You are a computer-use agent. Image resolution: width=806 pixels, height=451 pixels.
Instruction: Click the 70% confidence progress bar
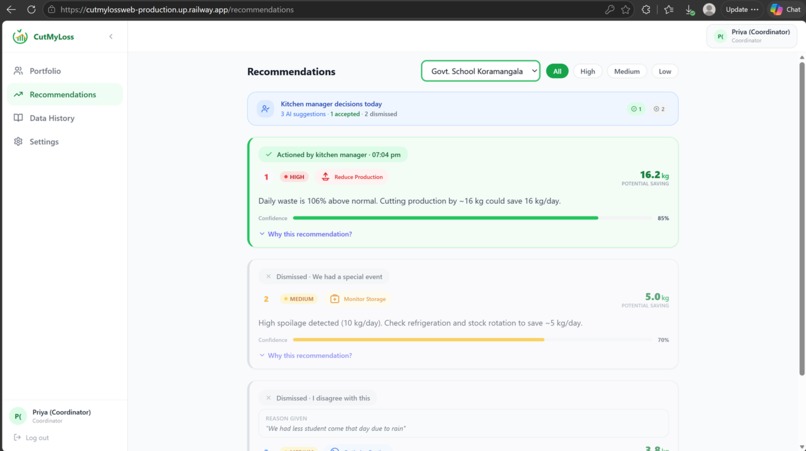(x=472, y=340)
